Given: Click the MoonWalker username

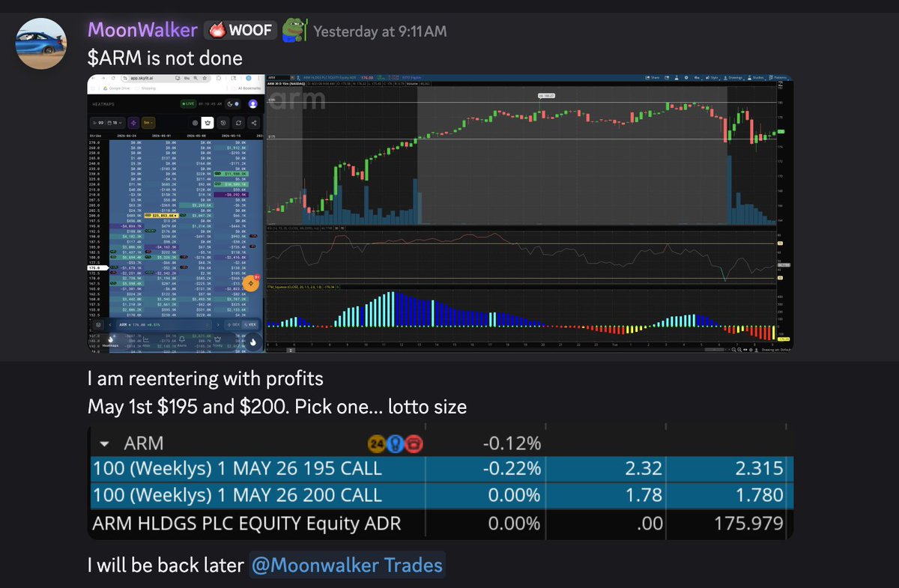Looking at the screenshot, I should pos(142,30).
